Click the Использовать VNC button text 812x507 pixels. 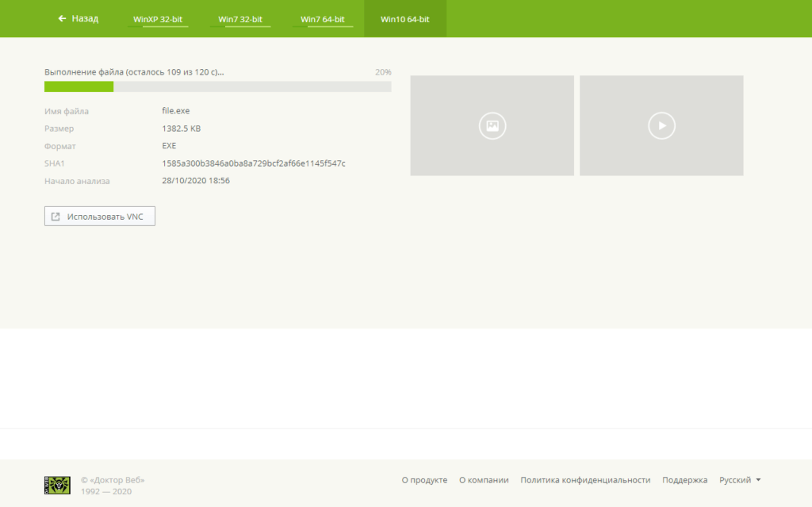[x=105, y=217]
